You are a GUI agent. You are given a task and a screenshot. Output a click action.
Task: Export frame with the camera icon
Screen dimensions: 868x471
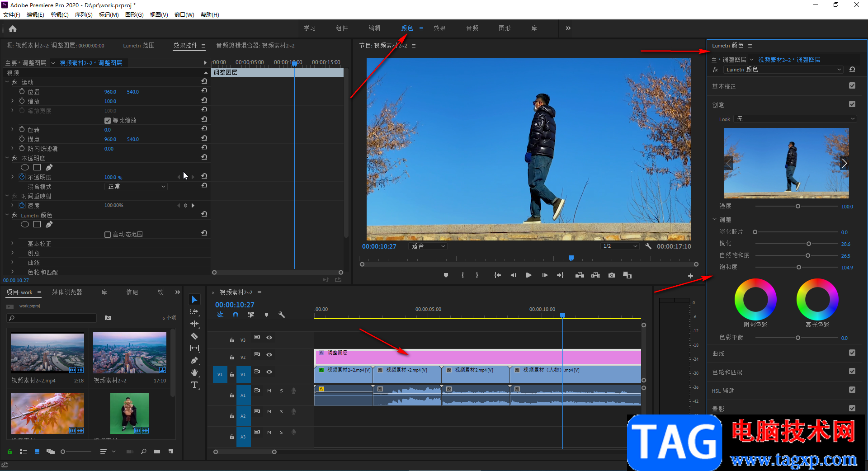[612, 275]
